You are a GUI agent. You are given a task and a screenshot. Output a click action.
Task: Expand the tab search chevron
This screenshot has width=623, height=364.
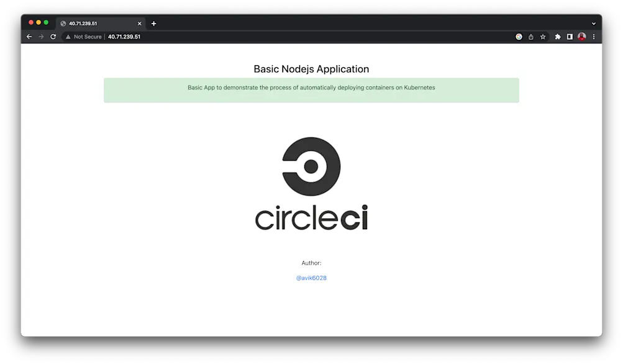594,24
